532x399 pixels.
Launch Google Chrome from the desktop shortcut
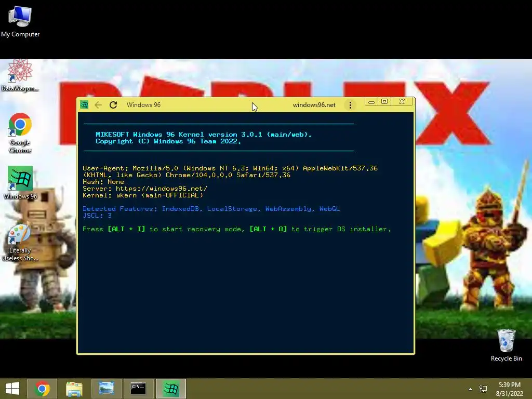coord(20,132)
